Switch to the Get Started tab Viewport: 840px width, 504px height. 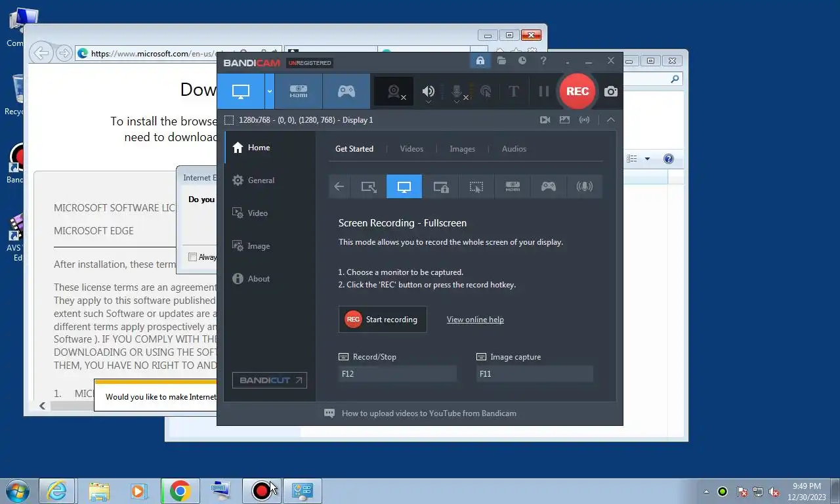pos(354,149)
